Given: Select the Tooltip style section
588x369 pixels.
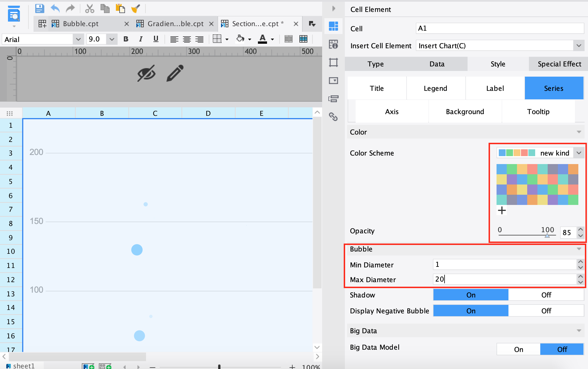Looking at the screenshot, I should point(538,112).
